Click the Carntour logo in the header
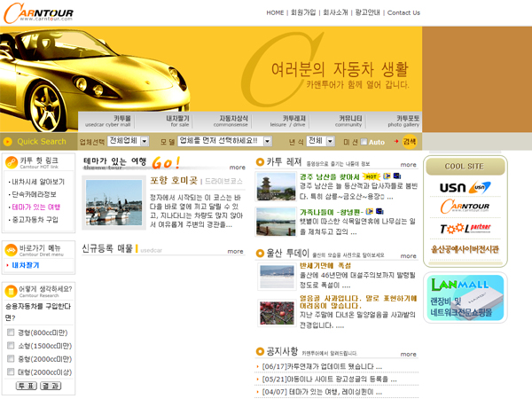 point(38,13)
